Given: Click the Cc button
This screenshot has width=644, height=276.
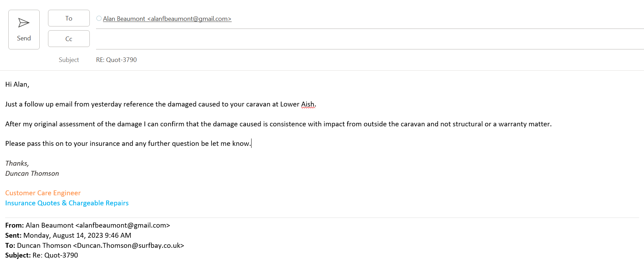Looking at the screenshot, I should [x=69, y=39].
